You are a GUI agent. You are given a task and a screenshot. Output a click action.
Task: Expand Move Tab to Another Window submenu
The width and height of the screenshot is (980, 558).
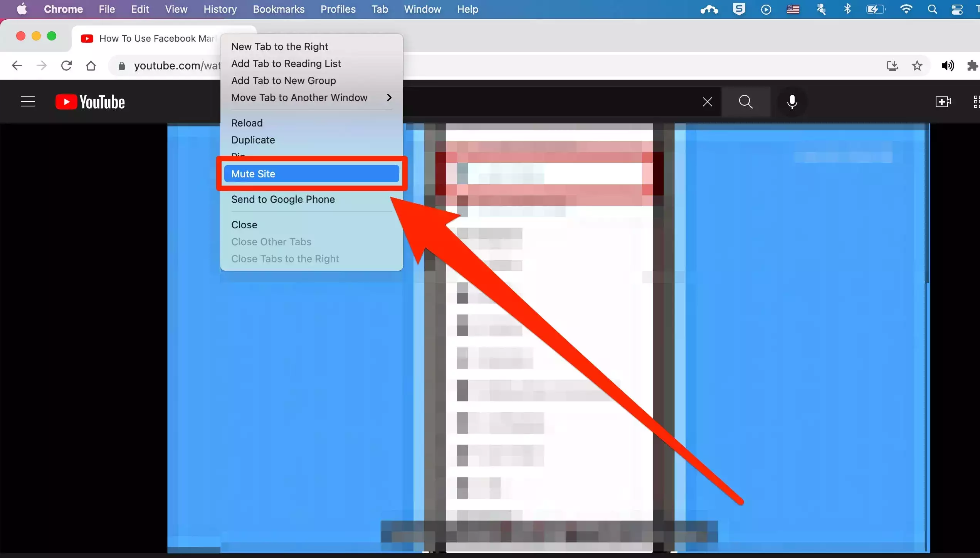coord(311,98)
